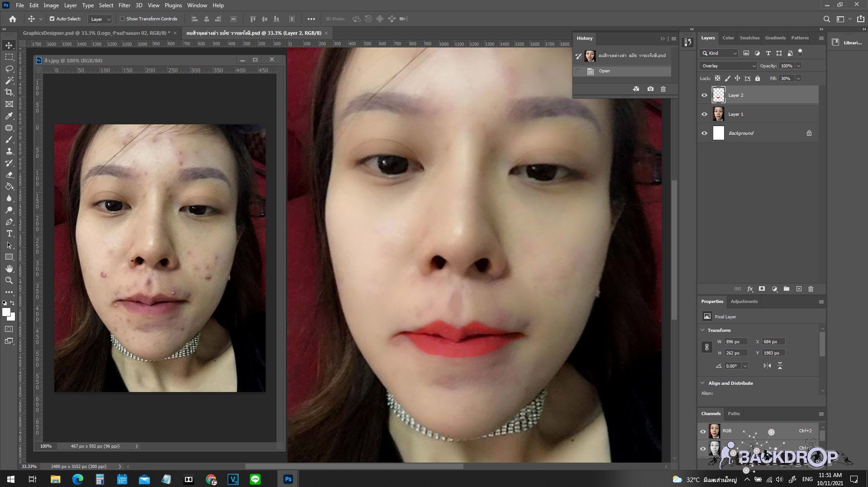Open the rotation angle dropdown
This screenshot has width=868, height=487.
point(745,366)
